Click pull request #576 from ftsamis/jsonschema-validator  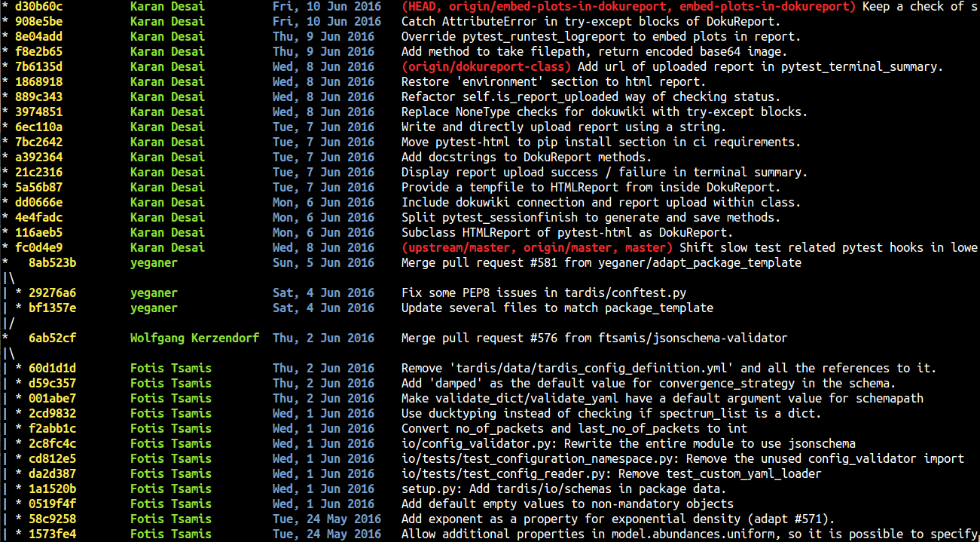click(542, 338)
